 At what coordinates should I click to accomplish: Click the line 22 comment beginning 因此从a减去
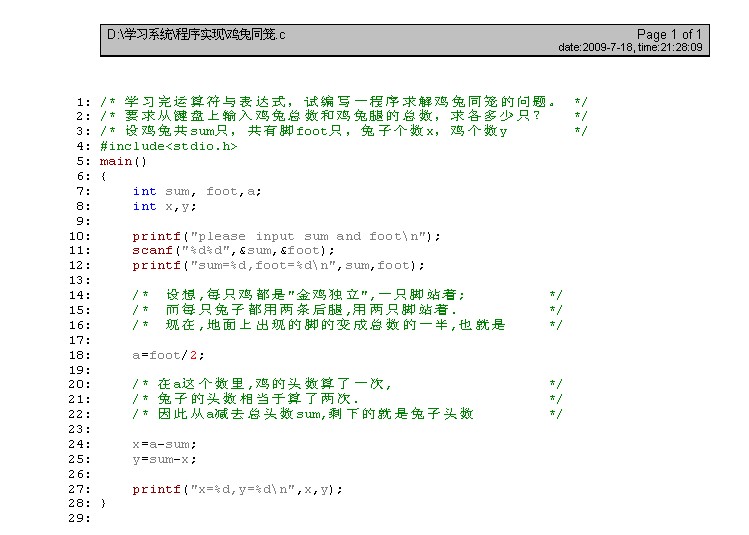347,414
